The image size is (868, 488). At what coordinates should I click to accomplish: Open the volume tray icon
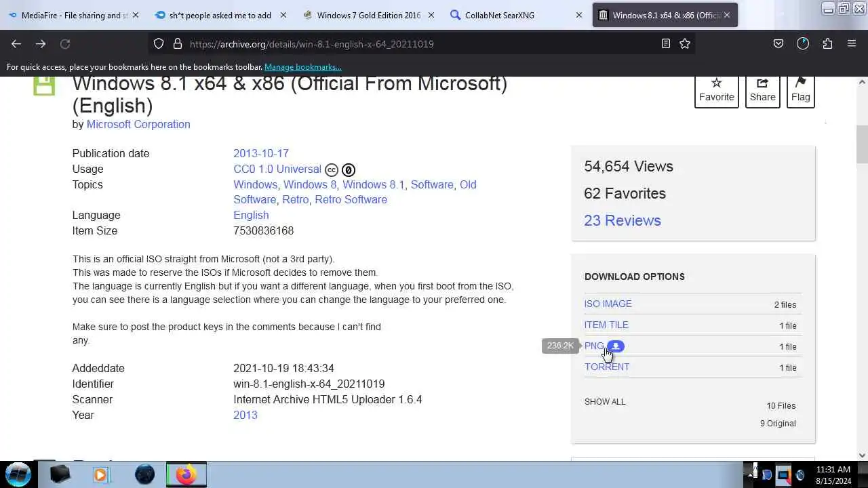(800, 475)
